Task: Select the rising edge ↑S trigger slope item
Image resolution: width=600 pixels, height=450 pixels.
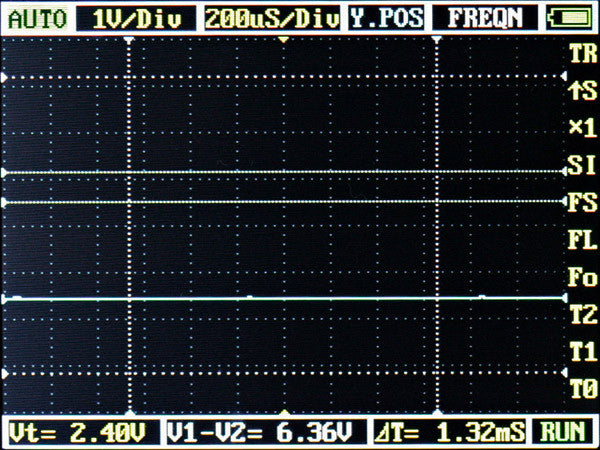Action: 581,91
